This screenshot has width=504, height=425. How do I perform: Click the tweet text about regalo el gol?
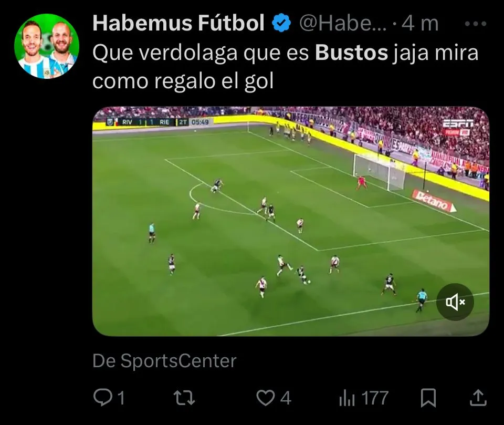[x=286, y=67]
